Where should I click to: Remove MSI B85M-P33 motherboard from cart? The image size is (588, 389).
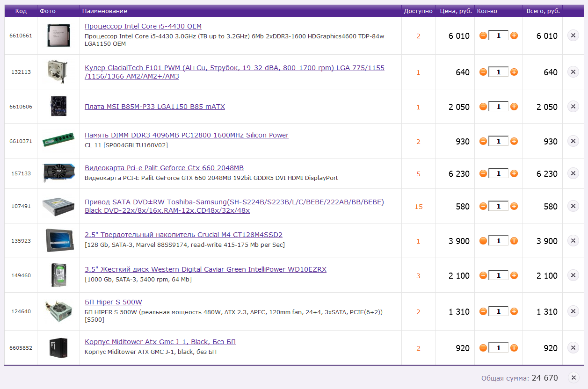pos(573,107)
